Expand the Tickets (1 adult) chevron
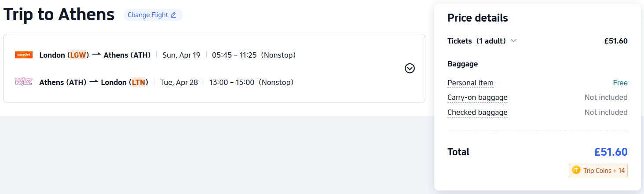Viewport: 644px width, 194px height. pyautogui.click(x=513, y=41)
